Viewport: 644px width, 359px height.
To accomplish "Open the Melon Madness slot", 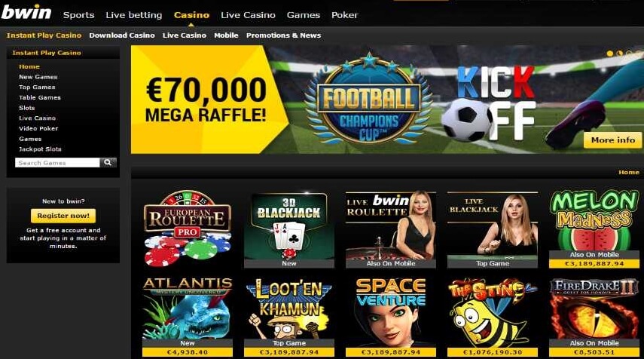I will point(594,229).
